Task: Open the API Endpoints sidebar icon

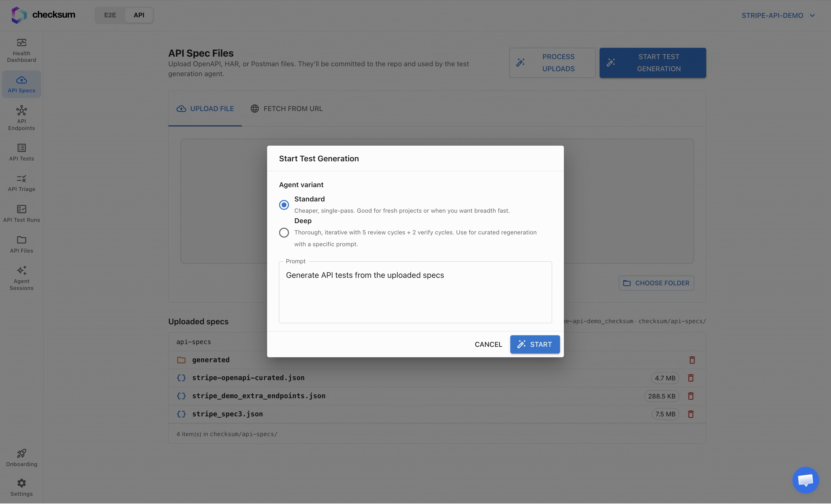Action: 22,110
